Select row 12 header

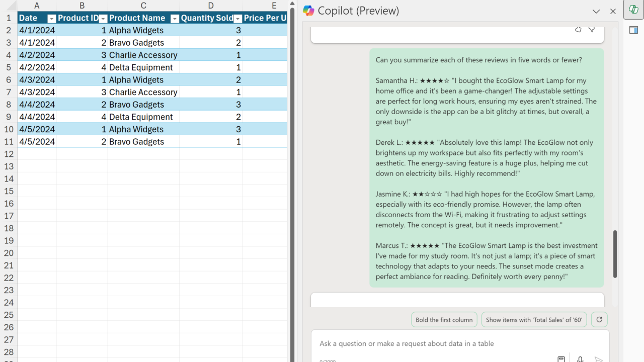[9, 154]
